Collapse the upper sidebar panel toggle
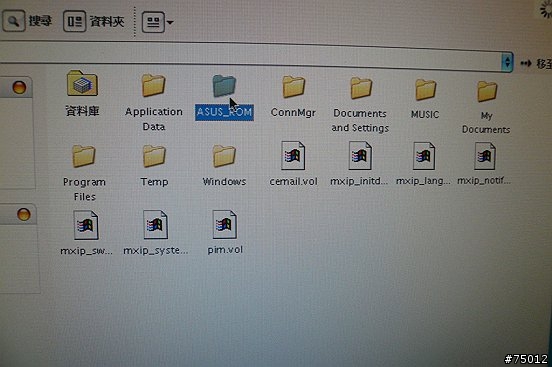Screen dimensions: 552x367 (x=19, y=87)
